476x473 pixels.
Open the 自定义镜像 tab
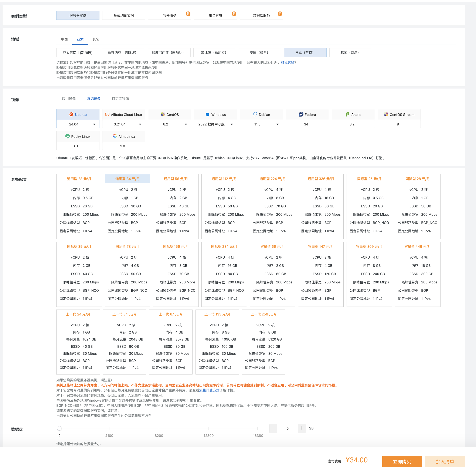120,99
